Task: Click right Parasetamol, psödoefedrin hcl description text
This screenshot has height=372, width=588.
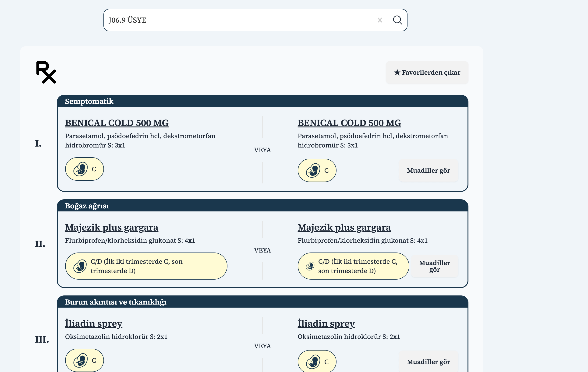Action: pyautogui.click(x=373, y=140)
